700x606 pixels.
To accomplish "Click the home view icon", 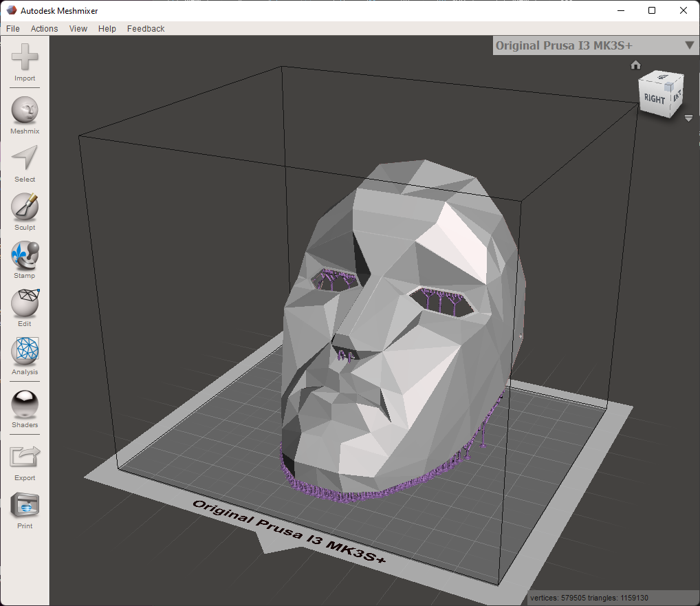I will (635, 65).
